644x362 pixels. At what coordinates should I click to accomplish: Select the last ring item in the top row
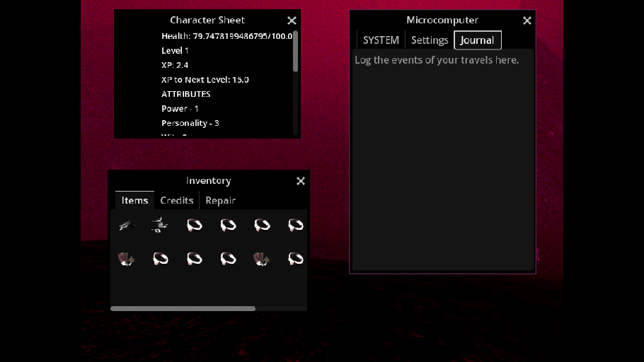296,226
